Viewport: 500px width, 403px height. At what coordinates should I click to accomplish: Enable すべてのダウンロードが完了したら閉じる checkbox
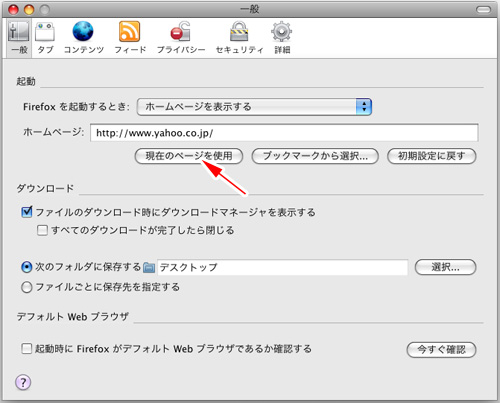pos(42,230)
